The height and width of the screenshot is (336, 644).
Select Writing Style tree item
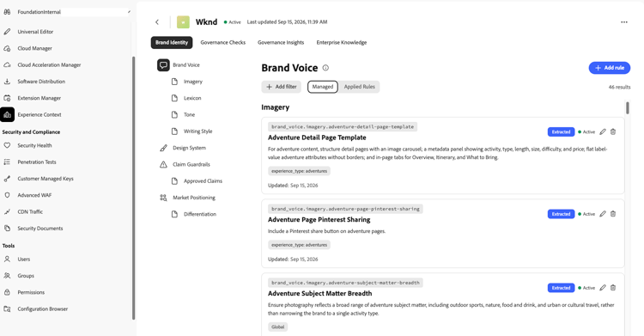point(197,131)
